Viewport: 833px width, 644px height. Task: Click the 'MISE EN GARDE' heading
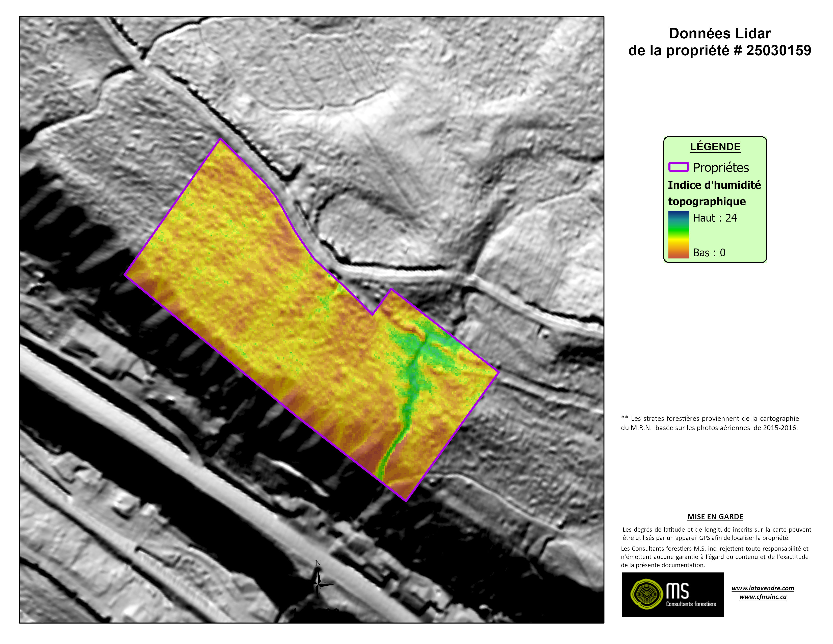[x=715, y=516]
